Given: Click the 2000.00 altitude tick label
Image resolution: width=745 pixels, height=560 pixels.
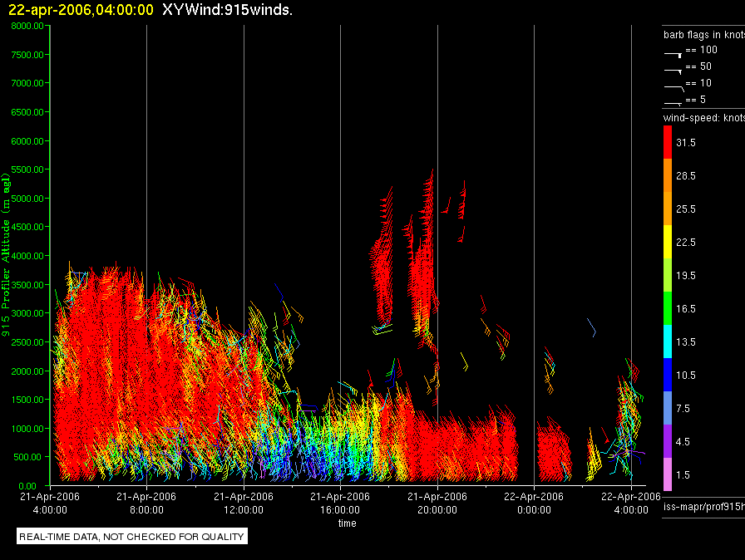Looking at the screenshot, I should tap(27, 371).
